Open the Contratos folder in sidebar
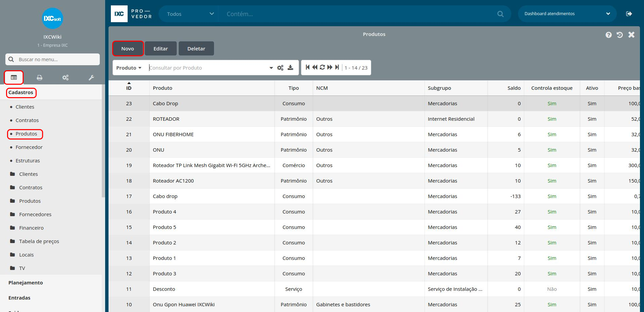This screenshot has height=312, width=644. click(x=26, y=188)
